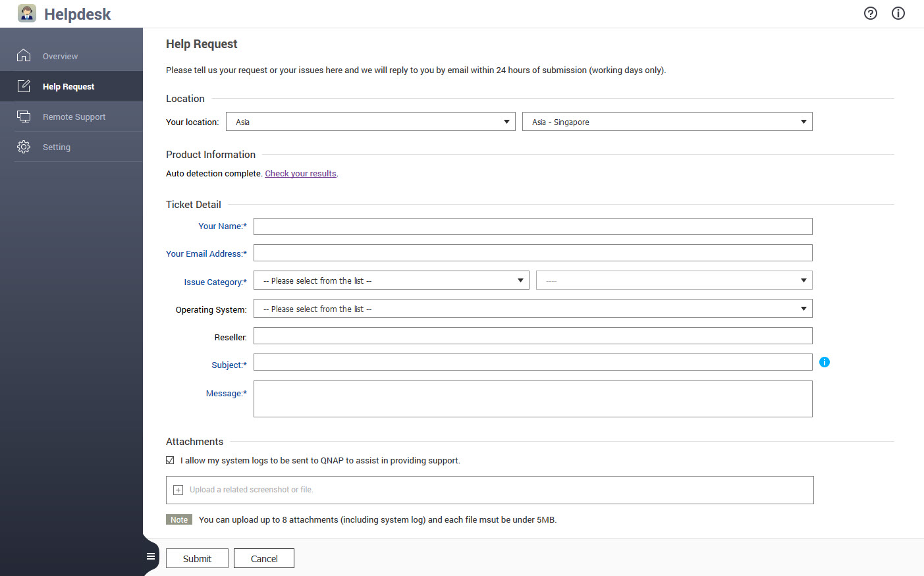
Task: Collapse sidebar with the hamburger icon
Action: [151, 556]
